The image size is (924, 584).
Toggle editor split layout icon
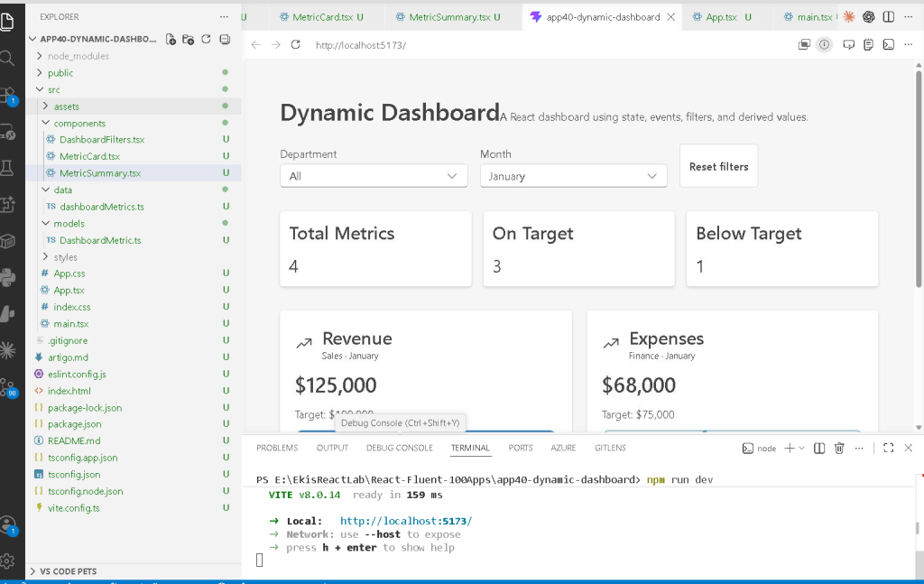click(889, 17)
